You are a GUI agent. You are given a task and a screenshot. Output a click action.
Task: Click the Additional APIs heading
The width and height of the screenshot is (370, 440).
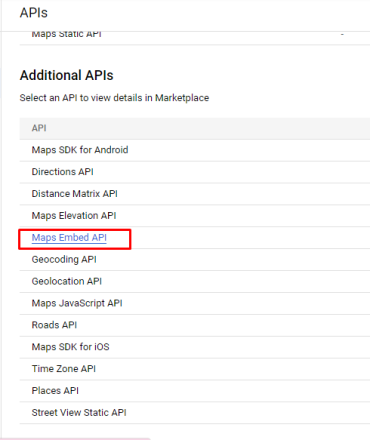point(67,75)
